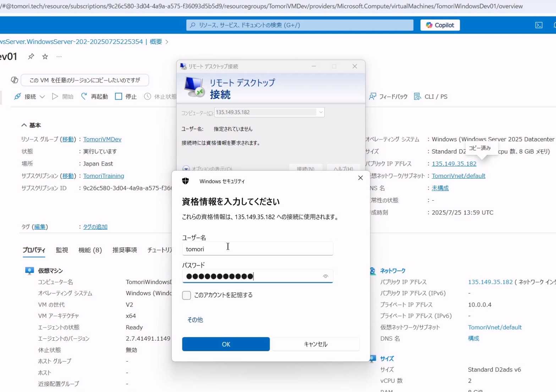The width and height of the screenshot is (556, 392).
Task: Mark the VM as favorite with star
Action: [x=45, y=56]
